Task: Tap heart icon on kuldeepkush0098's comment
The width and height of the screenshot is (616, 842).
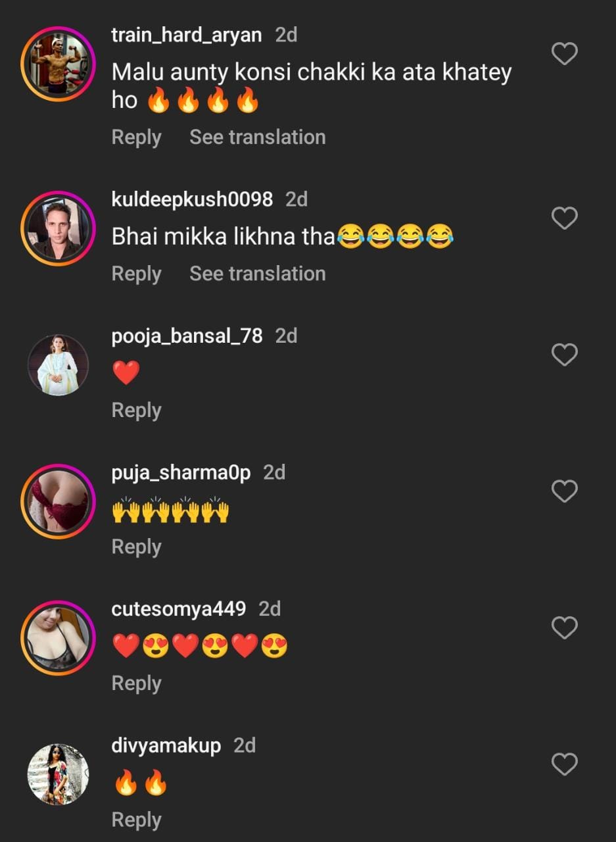Action: click(564, 218)
